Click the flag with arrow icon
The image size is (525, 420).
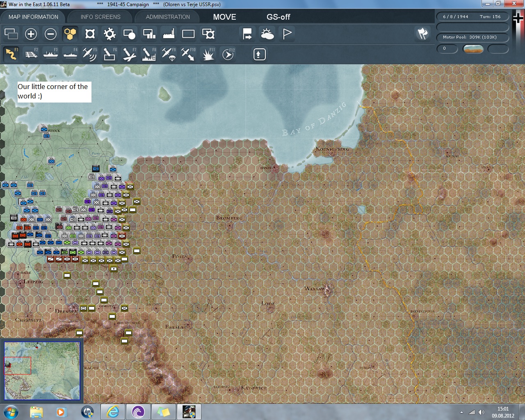(247, 34)
